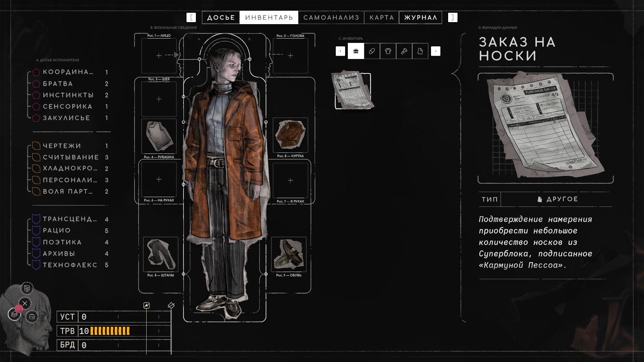Select the ПОЭТИКА skill

click(70, 242)
